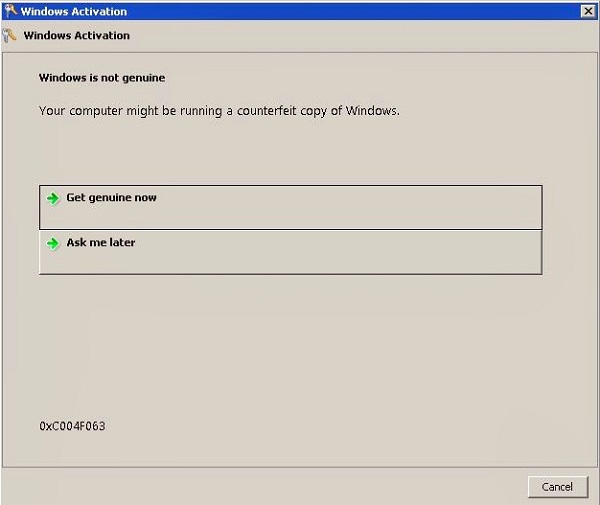Choose the "Get genuine now" option text
Screen dimensions: 600x505
(x=111, y=198)
